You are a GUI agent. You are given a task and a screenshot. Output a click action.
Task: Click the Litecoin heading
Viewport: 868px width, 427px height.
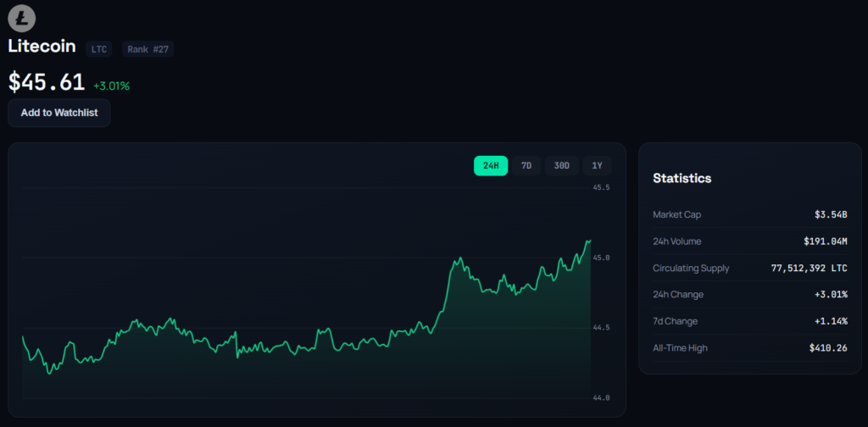42,47
